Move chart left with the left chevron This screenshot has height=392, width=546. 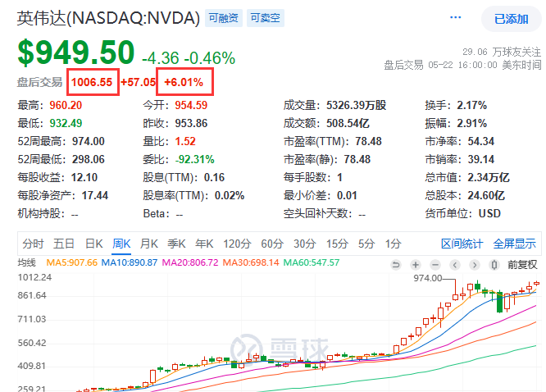(455, 265)
